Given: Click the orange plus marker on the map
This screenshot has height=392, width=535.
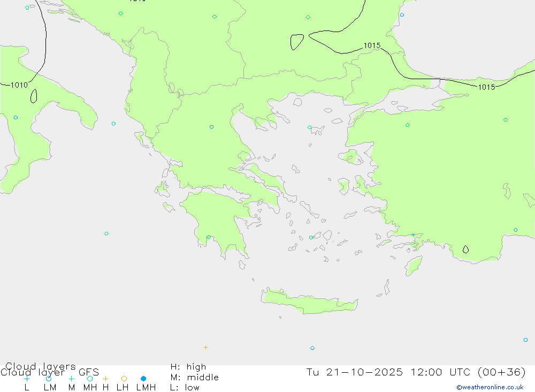Looking at the screenshot, I should click(x=205, y=347).
